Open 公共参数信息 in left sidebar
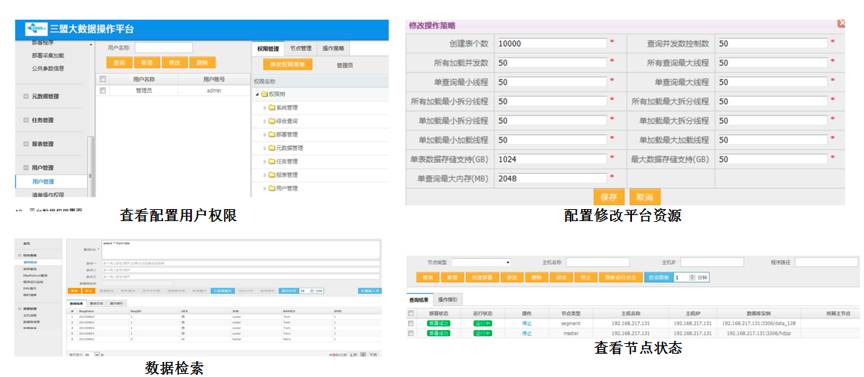 pyautogui.click(x=48, y=69)
